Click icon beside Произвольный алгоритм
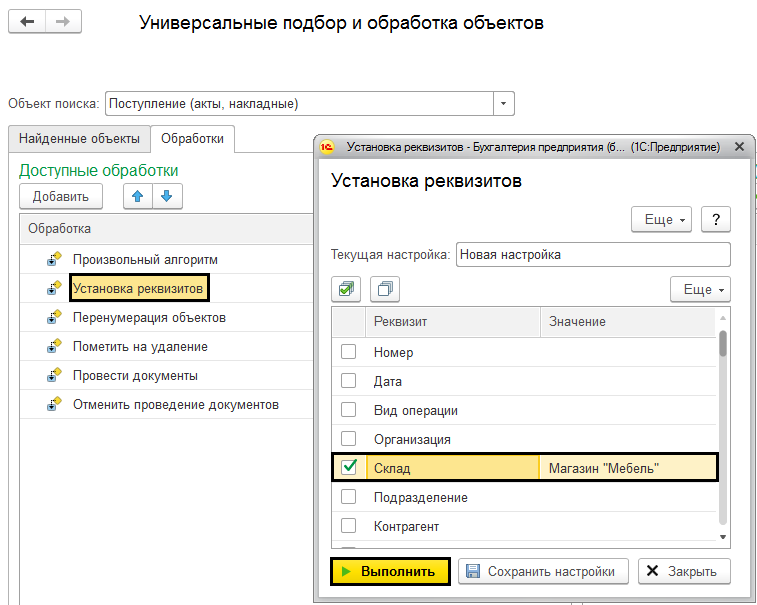The height and width of the screenshot is (605, 757). pyautogui.click(x=55, y=260)
